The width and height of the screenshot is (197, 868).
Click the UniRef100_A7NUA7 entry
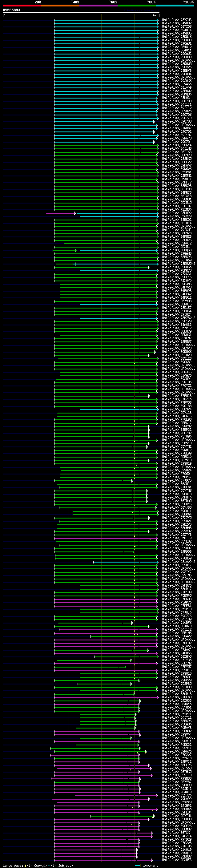click(177, 128)
